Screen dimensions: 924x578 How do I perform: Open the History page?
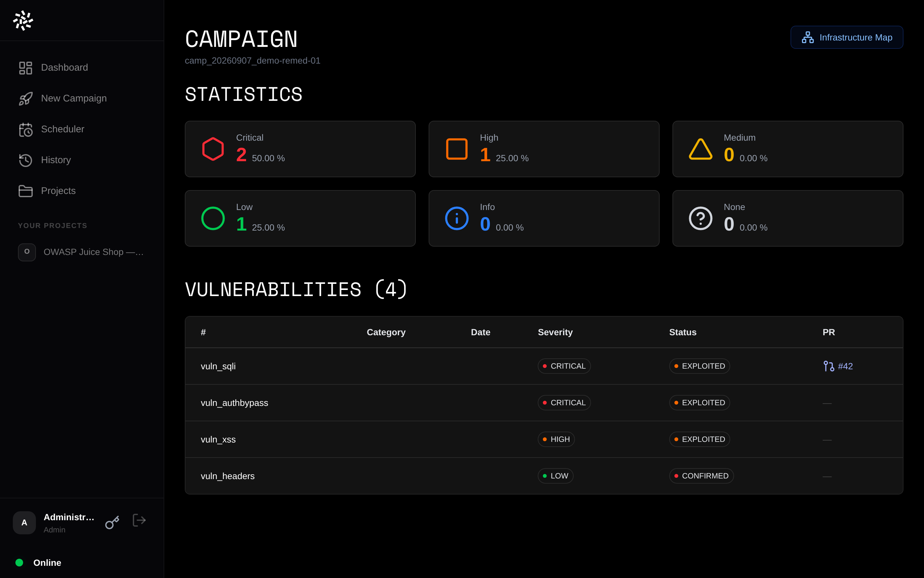pos(82,160)
